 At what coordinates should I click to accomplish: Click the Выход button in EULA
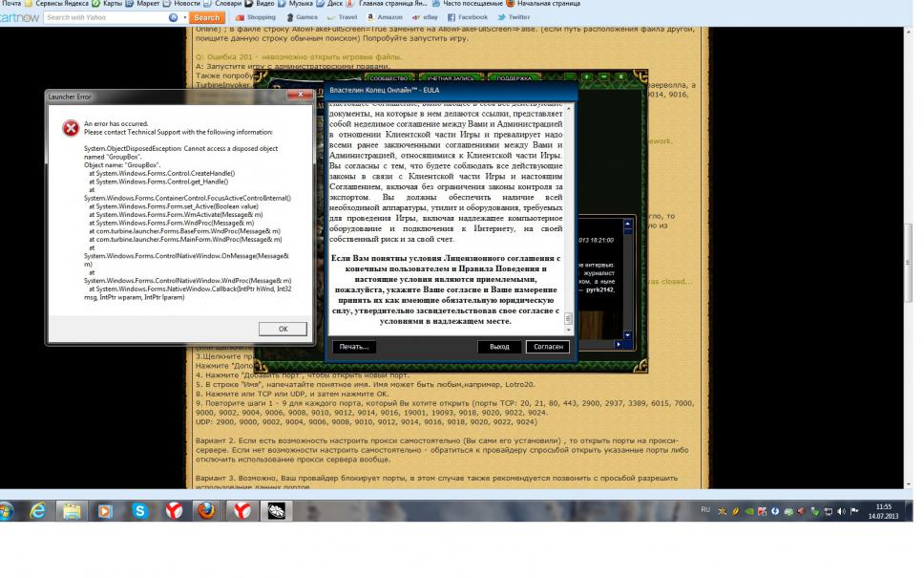click(499, 347)
